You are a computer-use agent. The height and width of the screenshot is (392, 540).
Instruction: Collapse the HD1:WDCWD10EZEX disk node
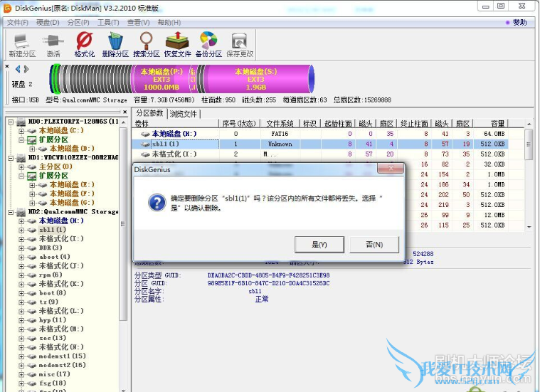(x=11, y=158)
